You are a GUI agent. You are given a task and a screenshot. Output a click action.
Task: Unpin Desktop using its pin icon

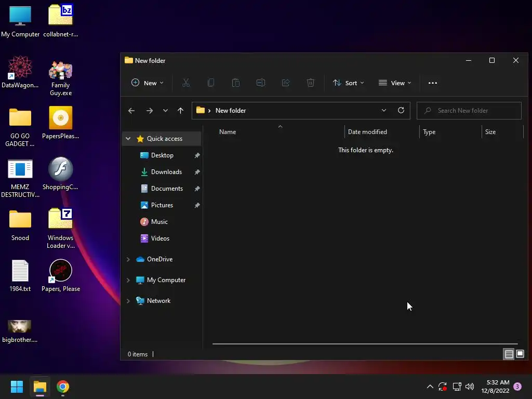(197, 155)
